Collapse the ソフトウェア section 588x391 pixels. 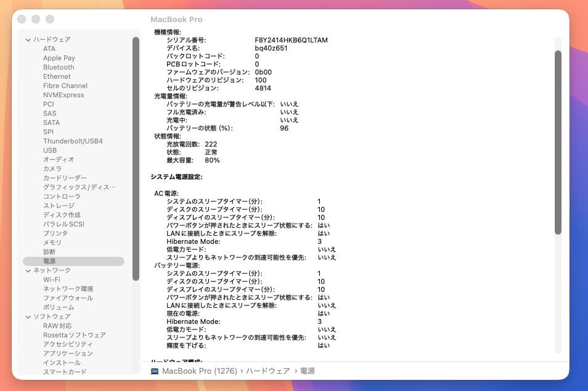pyautogui.click(x=28, y=316)
